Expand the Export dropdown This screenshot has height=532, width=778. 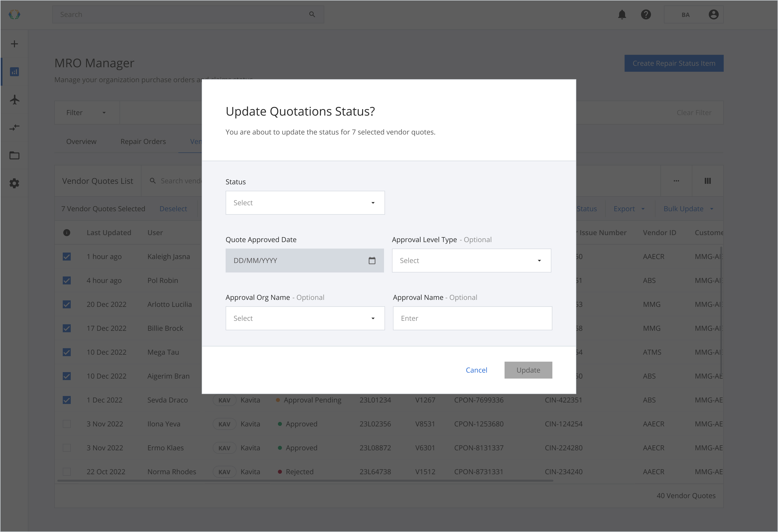click(x=629, y=208)
